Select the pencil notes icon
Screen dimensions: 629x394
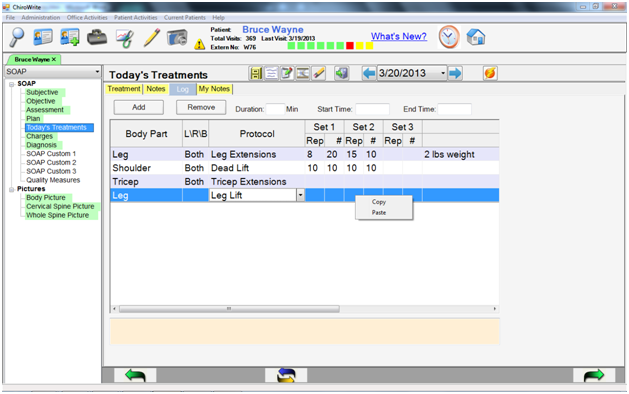(x=152, y=38)
